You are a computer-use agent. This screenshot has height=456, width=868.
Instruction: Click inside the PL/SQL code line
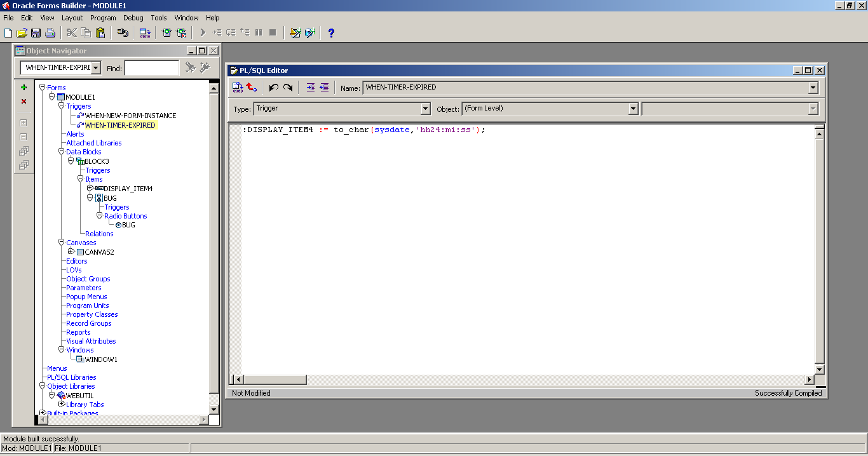pos(363,130)
